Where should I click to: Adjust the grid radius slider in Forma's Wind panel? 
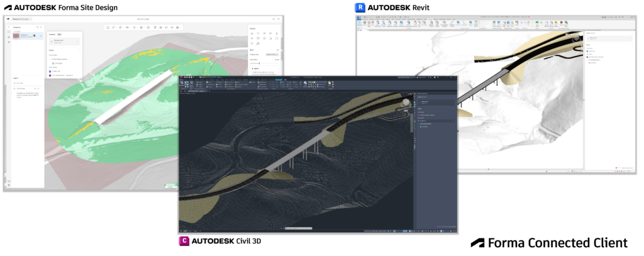(x=260, y=64)
